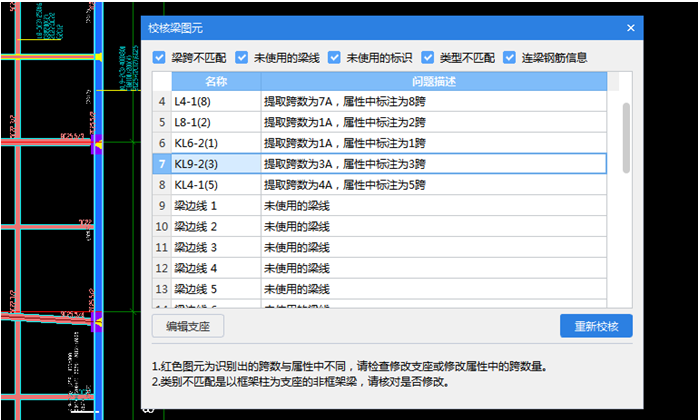
Task: Select the L4-1(8) row name
Action: click(x=192, y=102)
